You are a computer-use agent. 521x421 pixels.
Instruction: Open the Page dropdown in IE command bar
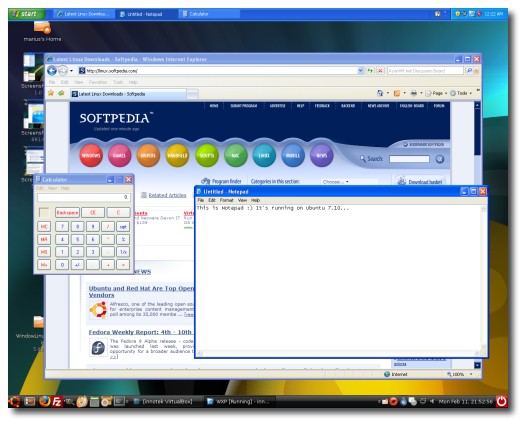coord(436,93)
